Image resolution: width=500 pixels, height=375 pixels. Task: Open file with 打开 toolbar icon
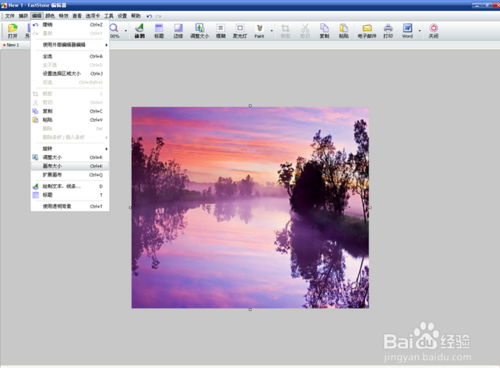point(13,31)
